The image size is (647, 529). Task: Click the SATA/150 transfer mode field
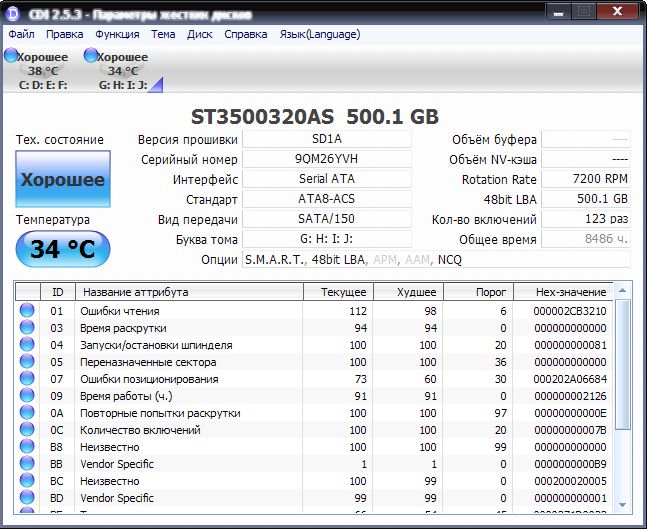coord(327,219)
